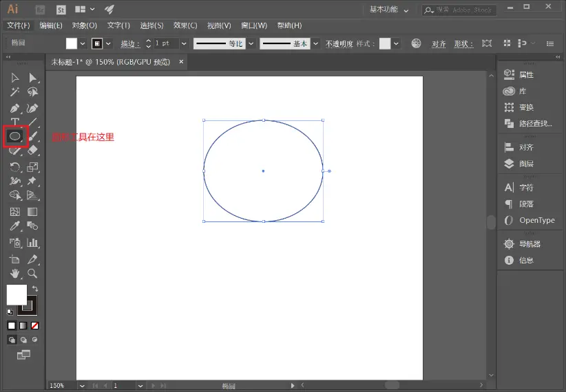Reset default fill and stroke
Viewport: 566px width, 392px height.
pyautogui.click(x=10, y=312)
